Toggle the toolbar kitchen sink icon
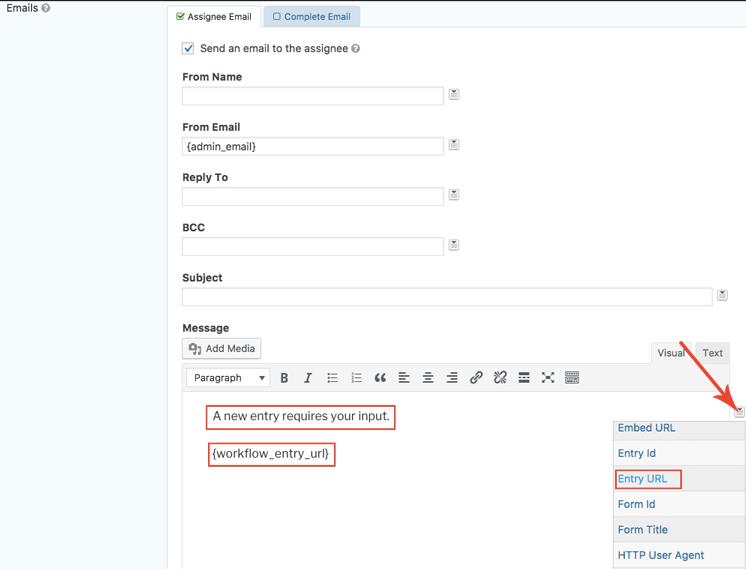Screen dimensions: 746x569 coord(572,378)
